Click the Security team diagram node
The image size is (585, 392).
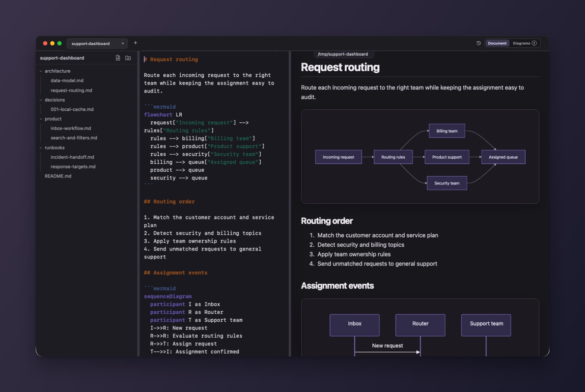(447, 183)
